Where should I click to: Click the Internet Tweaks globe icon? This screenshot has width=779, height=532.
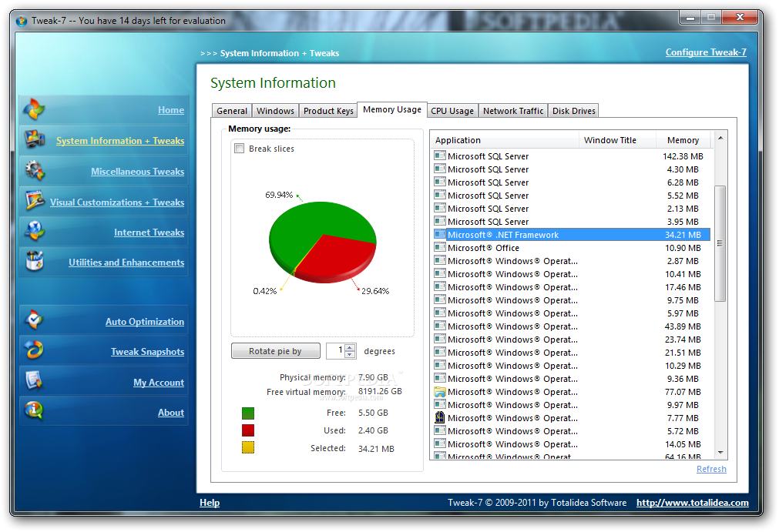click(x=35, y=231)
